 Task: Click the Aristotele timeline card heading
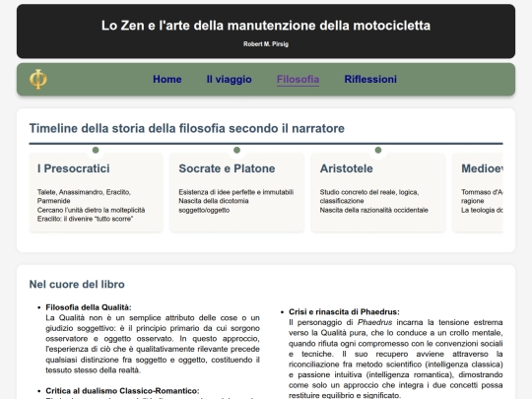pyautogui.click(x=347, y=168)
